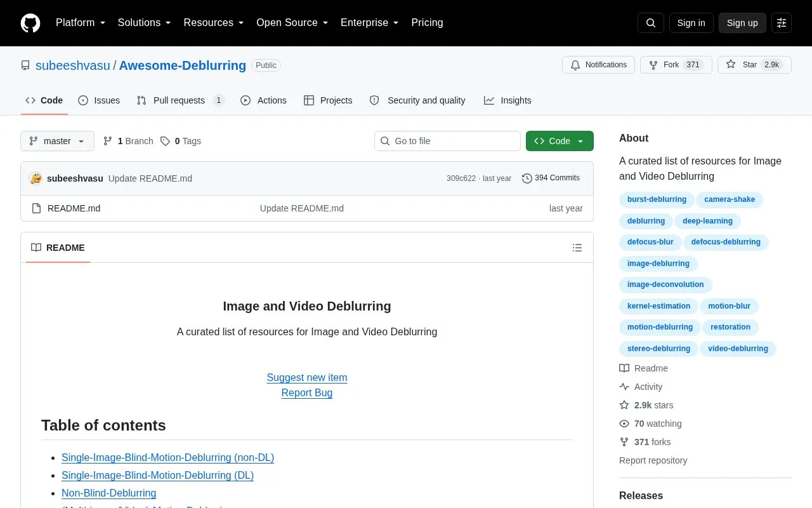Expand the Enterprise menu
The height and width of the screenshot is (508, 812).
coord(370,23)
